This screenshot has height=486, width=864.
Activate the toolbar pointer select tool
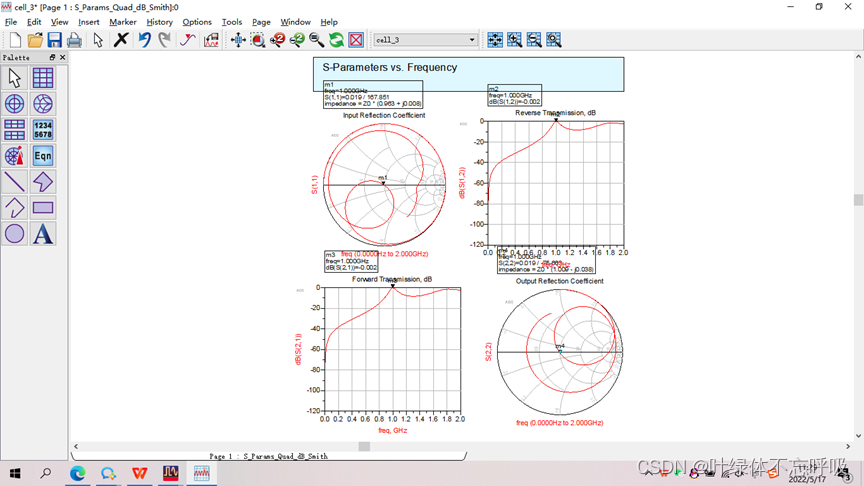[x=98, y=40]
